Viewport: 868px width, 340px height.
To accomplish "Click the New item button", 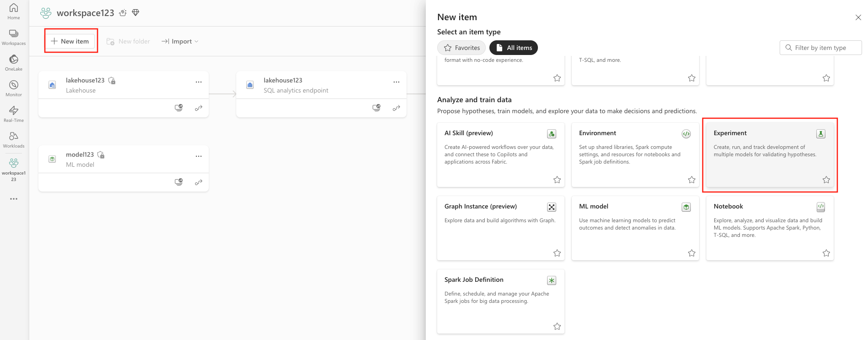I will tap(70, 41).
